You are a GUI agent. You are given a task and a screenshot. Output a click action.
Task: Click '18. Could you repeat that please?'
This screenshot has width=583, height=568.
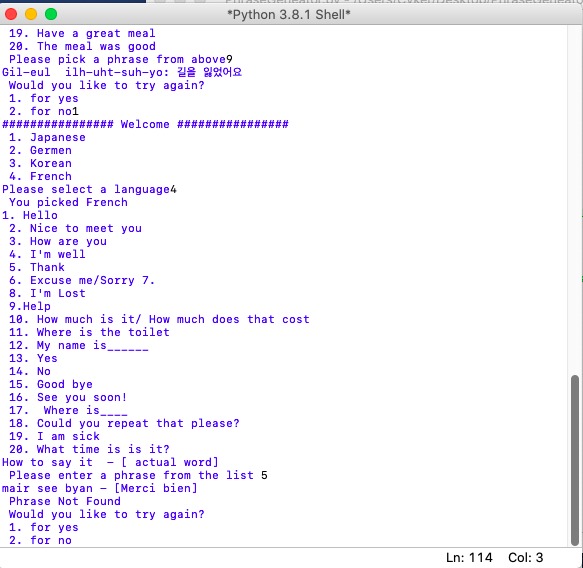coord(124,423)
